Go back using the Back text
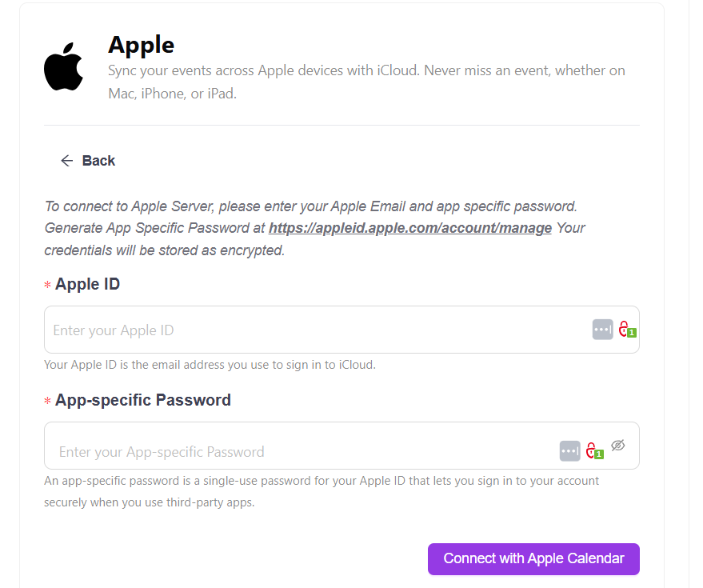 [x=98, y=161]
